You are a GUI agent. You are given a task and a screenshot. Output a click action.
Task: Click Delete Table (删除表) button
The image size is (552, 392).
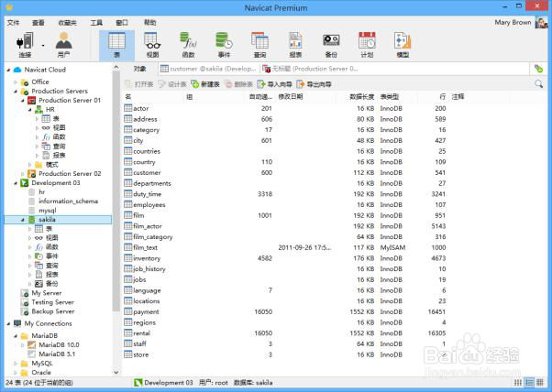point(238,84)
